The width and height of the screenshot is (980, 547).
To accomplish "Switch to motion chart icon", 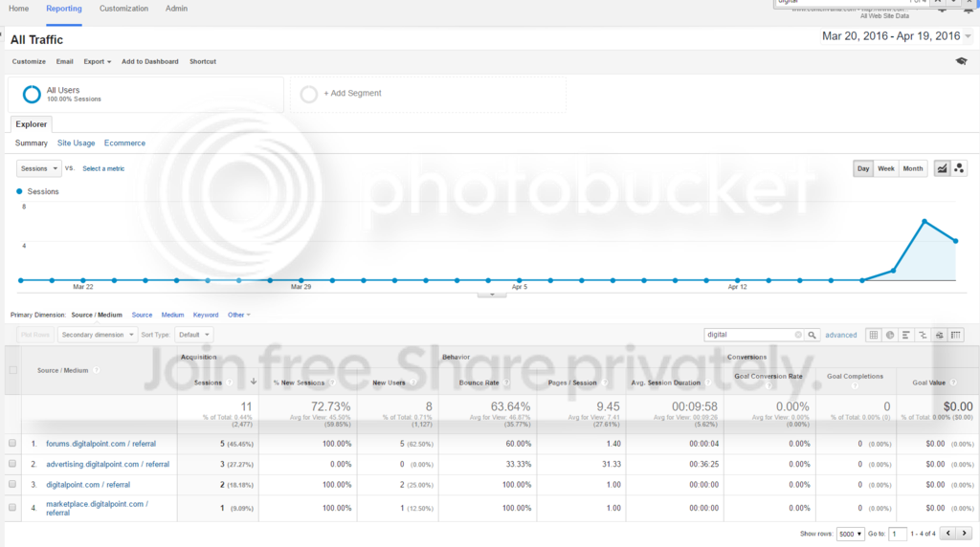I will [x=959, y=168].
